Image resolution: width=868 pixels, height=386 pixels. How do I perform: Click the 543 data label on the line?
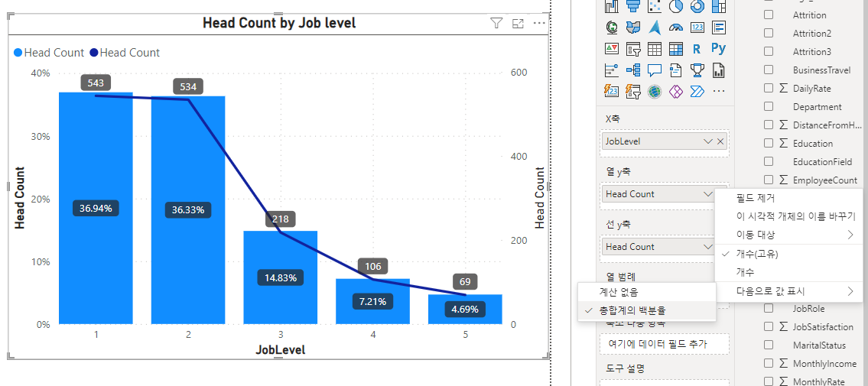(96, 83)
